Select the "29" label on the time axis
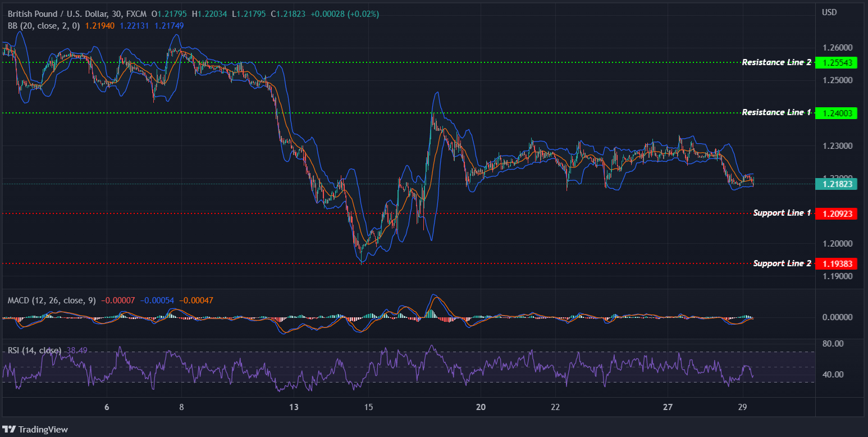The image size is (868, 437). coord(742,407)
